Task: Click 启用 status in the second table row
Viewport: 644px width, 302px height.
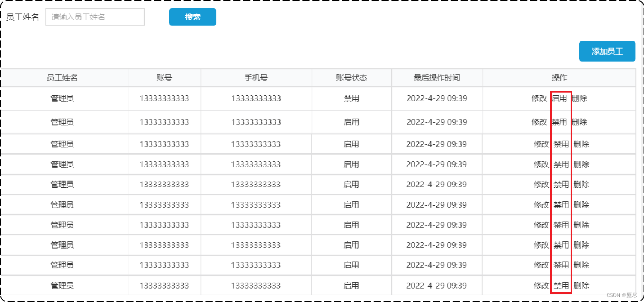Action: point(352,122)
